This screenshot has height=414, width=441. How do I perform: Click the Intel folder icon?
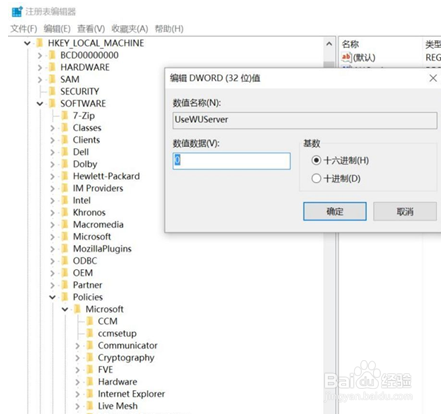[x=65, y=200]
